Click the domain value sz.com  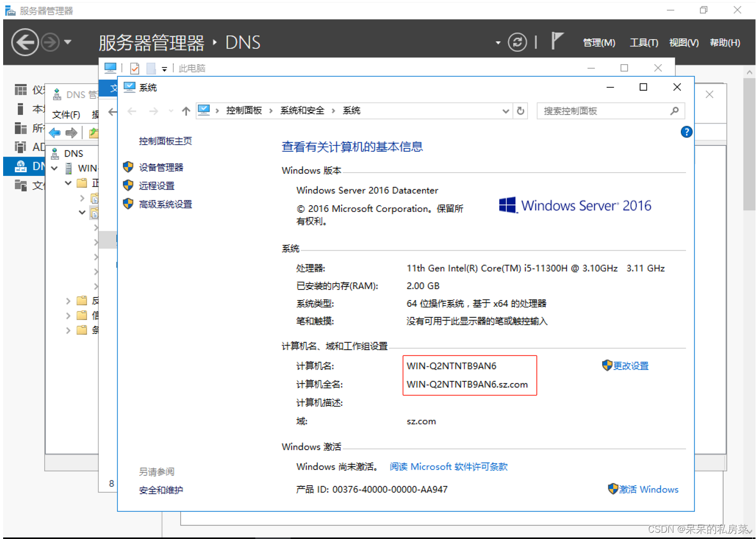click(421, 422)
